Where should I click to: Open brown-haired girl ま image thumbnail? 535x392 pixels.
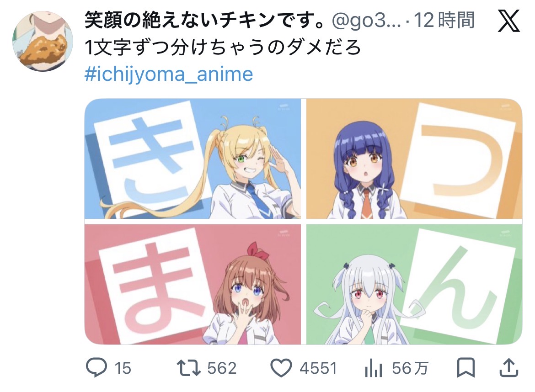[x=193, y=284]
